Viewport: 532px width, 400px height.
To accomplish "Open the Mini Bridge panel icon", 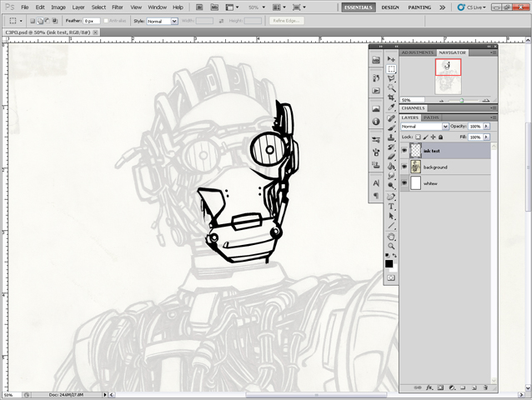I will pos(376,60).
